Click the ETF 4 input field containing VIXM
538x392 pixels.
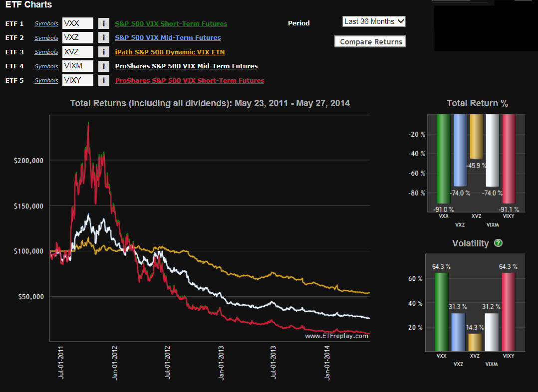click(78, 66)
